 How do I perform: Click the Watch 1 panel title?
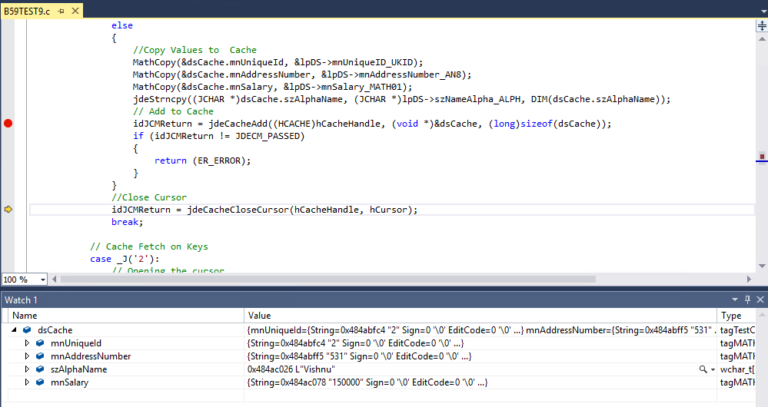21,300
